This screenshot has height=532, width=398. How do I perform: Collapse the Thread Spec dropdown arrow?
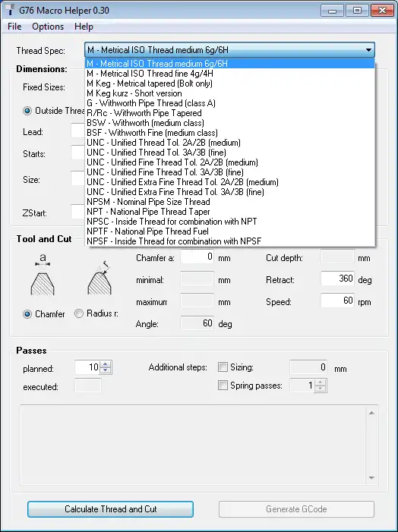click(x=368, y=50)
